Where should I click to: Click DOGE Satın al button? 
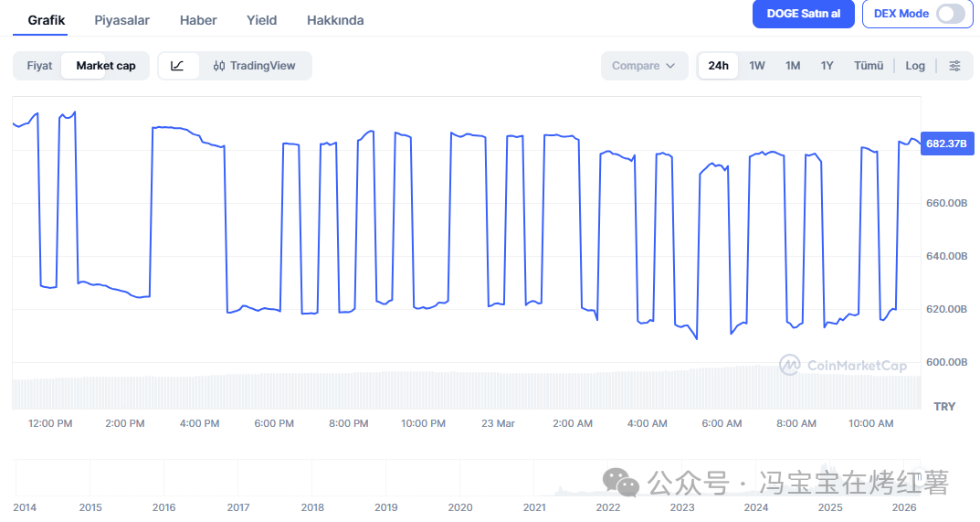point(803,14)
